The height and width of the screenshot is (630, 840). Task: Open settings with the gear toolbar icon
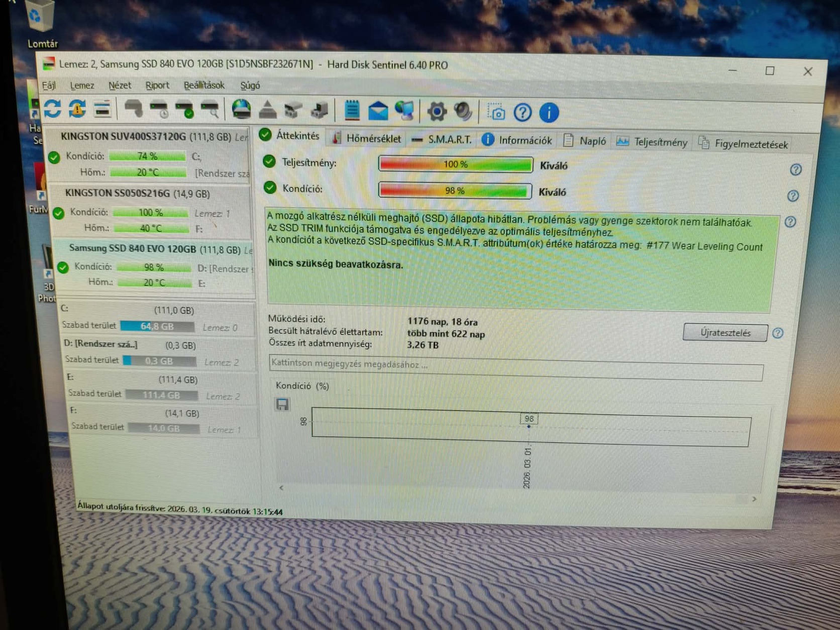point(437,112)
